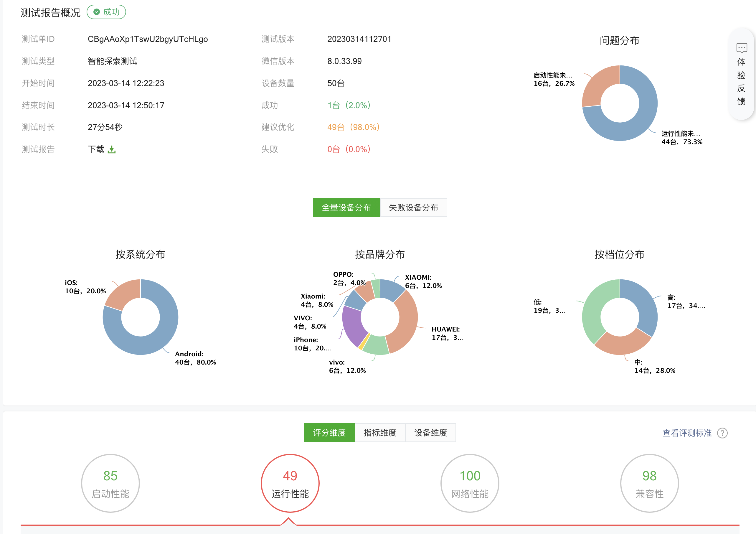This screenshot has height=534, width=756.
Task: Select the 启动性能 score circle
Action: click(110, 483)
